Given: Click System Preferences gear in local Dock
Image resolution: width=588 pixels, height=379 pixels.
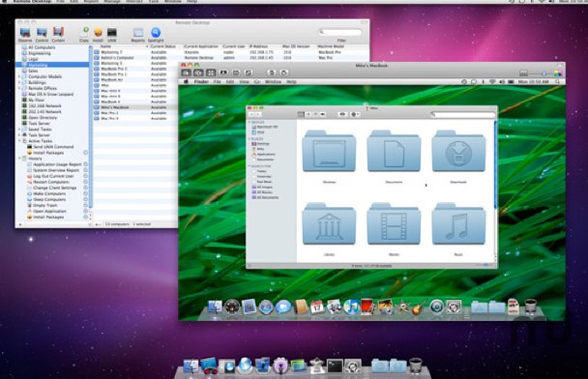Looking at the screenshot, I should tap(352, 366).
